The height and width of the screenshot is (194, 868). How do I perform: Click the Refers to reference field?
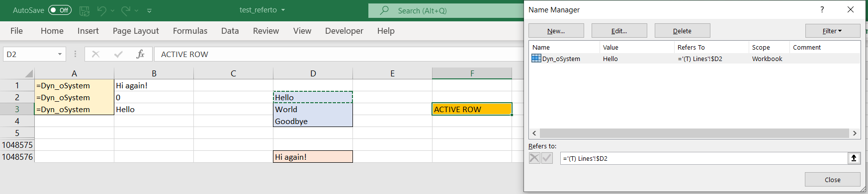tap(703, 158)
